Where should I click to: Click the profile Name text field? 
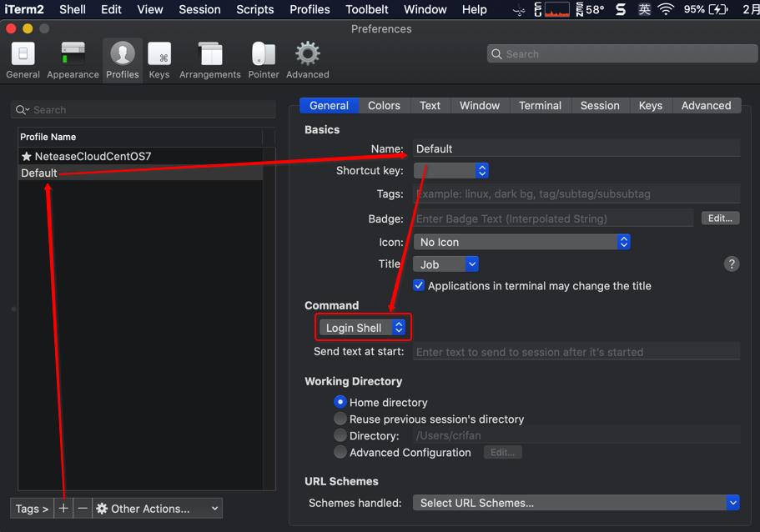(576, 148)
